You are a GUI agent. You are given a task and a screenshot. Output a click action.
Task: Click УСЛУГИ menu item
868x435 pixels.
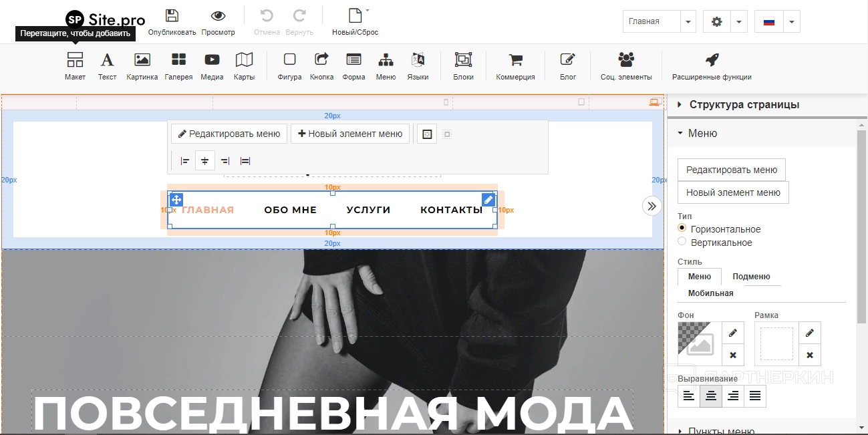(x=368, y=210)
